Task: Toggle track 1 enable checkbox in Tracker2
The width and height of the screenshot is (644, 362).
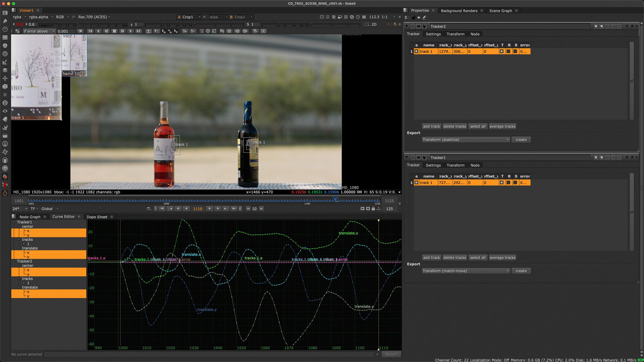Action: 416,51
